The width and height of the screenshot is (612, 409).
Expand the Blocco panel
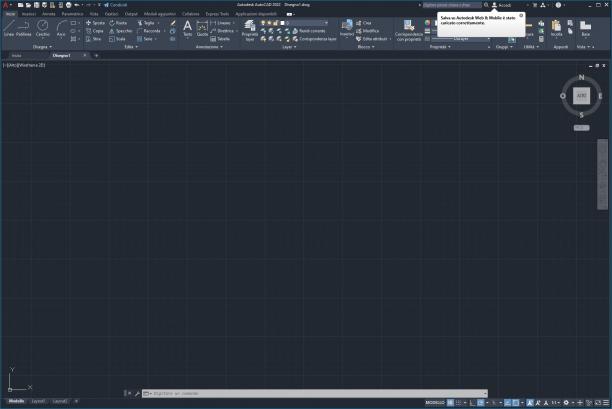click(x=366, y=47)
